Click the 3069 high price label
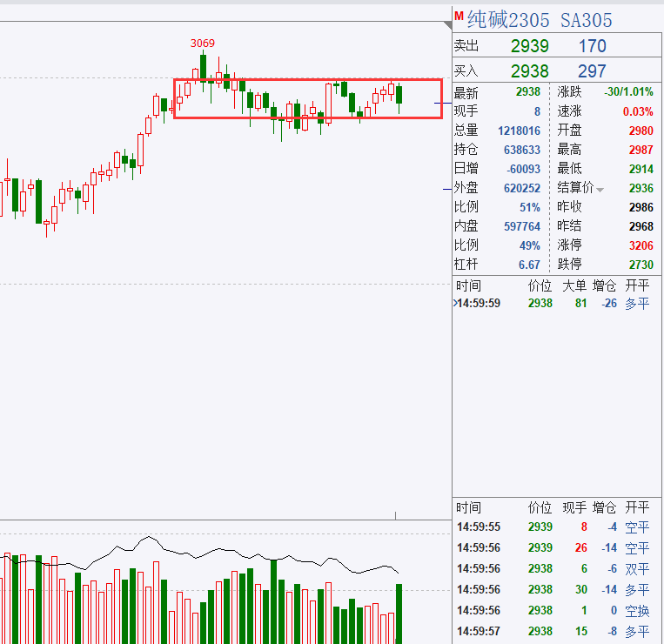Viewport: 664px width, 644px height. [x=203, y=44]
